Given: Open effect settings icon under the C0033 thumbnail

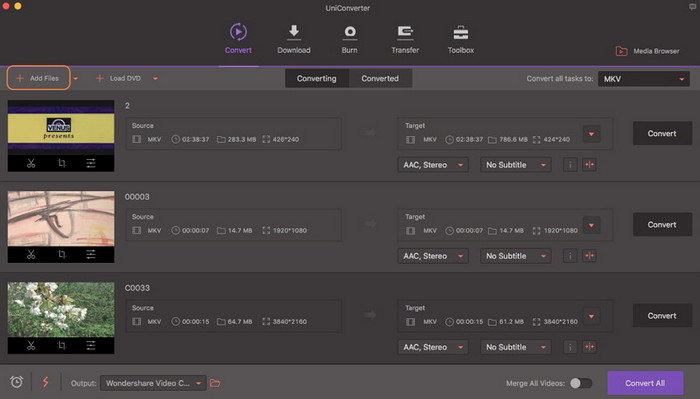Looking at the screenshot, I should coord(91,345).
